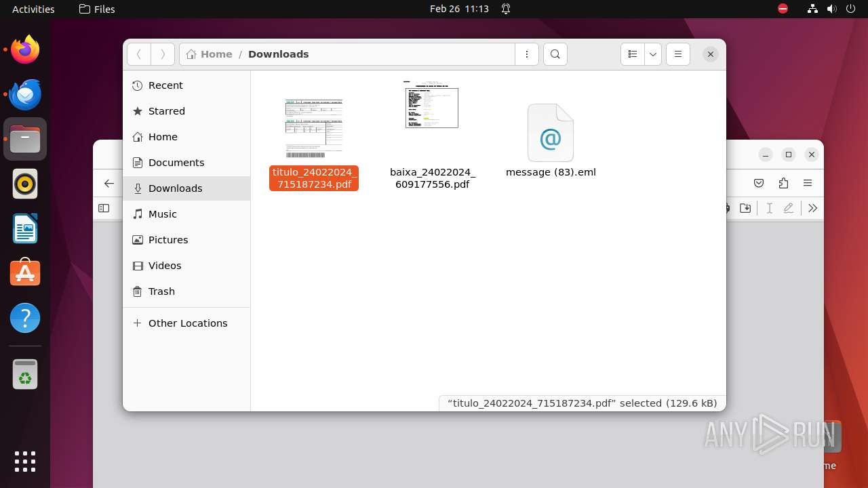Select message (83).eml file icon
The height and width of the screenshot is (488, 868).
point(551,133)
